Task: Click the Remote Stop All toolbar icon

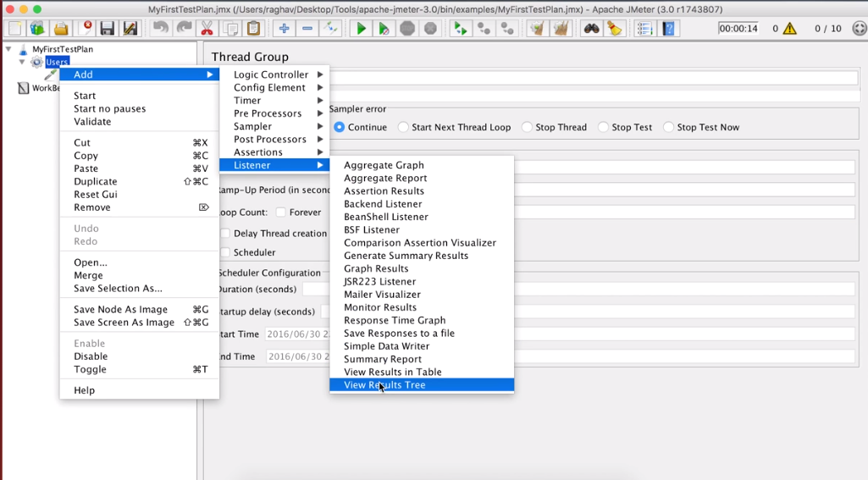Action: [x=484, y=28]
